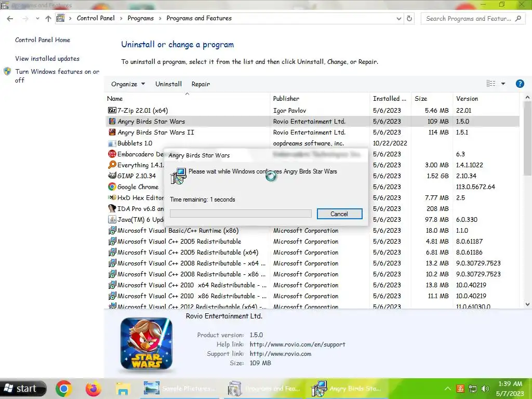Sort by the Size column header
The image size is (532, 399).
[432, 98]
